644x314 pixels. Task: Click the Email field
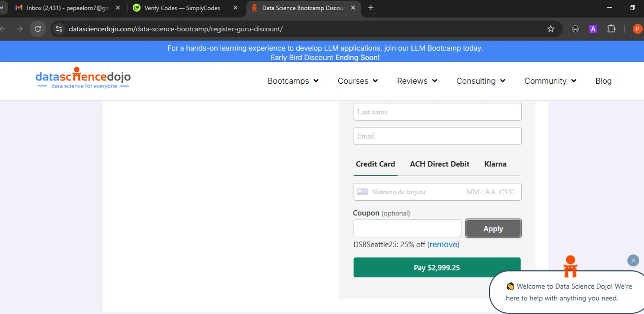click(x=437, y=136)
